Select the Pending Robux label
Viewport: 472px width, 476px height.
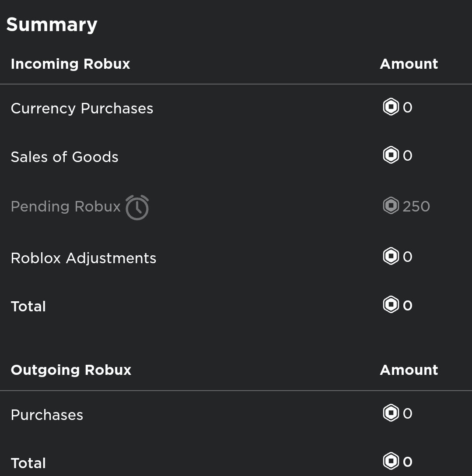click(66, 206)
